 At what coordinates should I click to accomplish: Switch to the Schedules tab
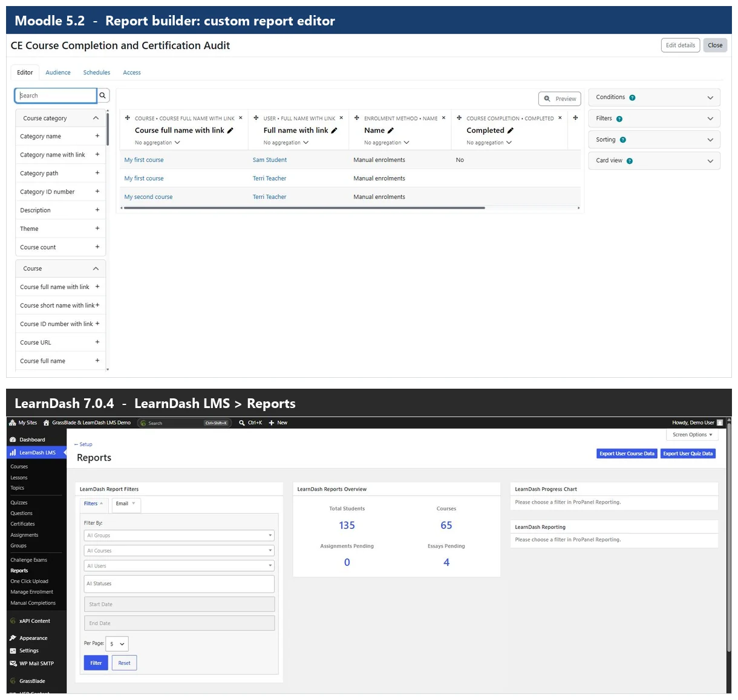97,73
